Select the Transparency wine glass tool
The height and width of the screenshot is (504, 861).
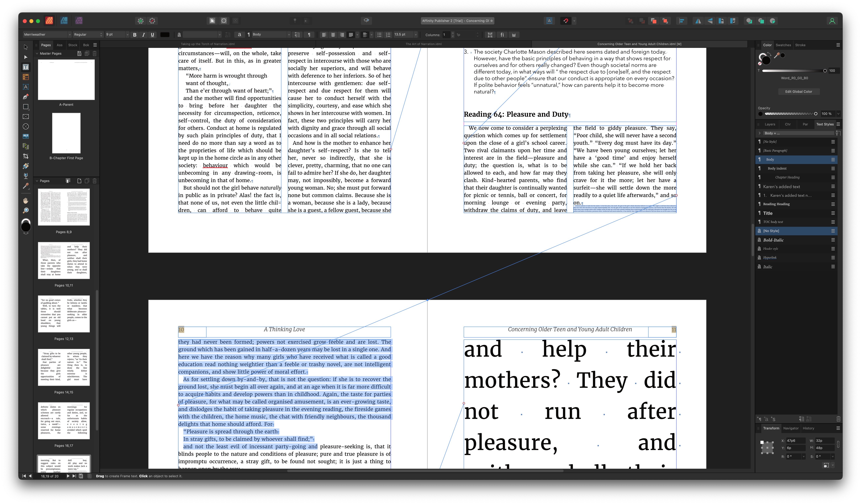pyautogui.click(x=26, y=176)
